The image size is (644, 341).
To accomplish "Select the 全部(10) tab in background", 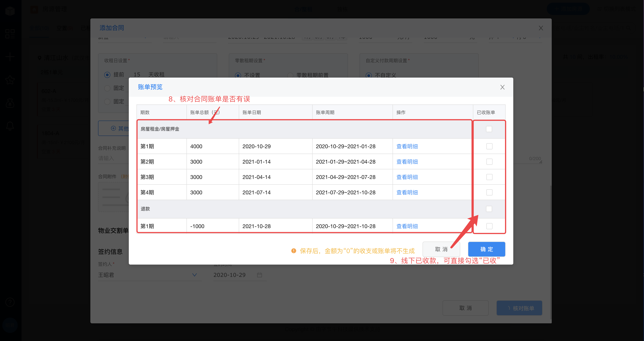I will pyautogui.click(x=39, y=28).
